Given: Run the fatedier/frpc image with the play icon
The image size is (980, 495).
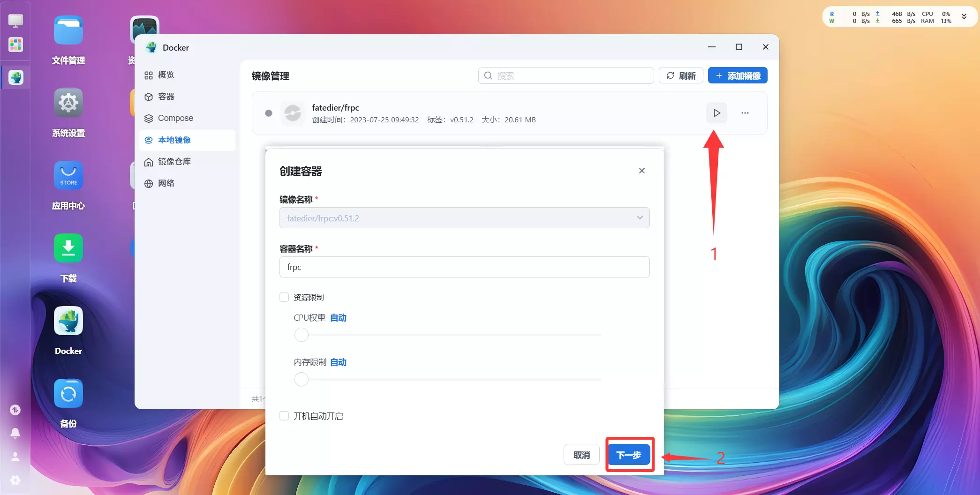Looking at the screenshot, I should (x=716, y=112).
